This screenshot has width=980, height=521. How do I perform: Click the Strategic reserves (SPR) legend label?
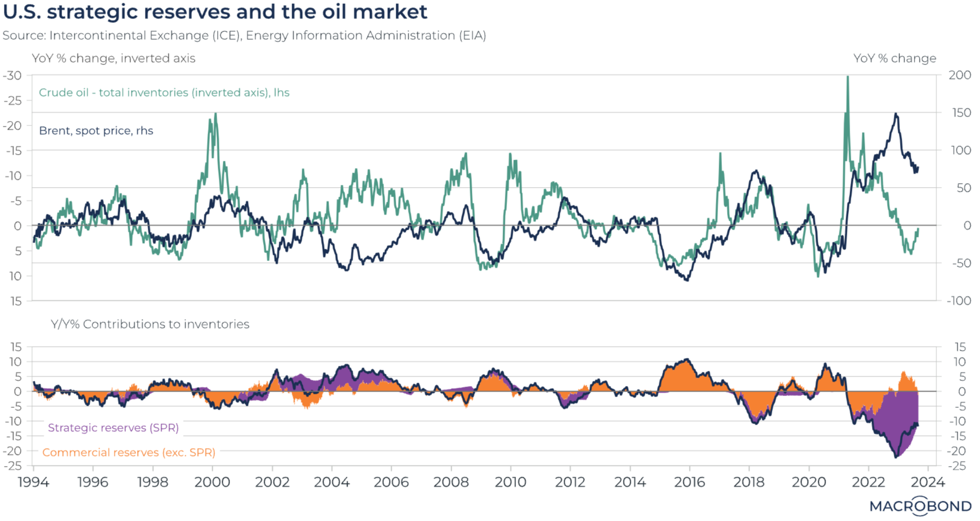coord(113,428)
